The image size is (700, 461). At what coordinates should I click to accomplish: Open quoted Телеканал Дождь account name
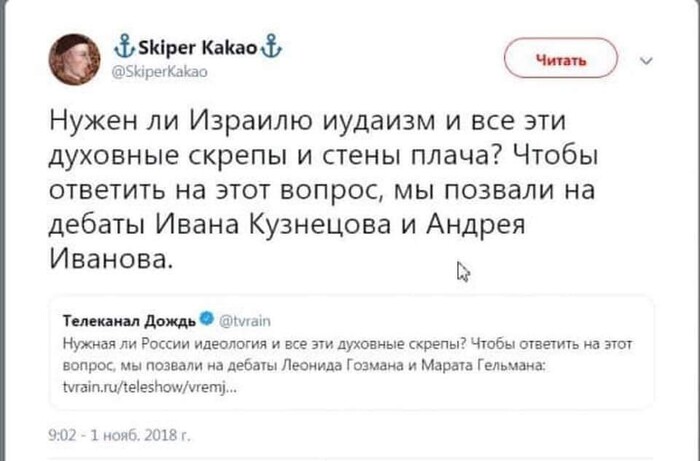coord(129,320)
